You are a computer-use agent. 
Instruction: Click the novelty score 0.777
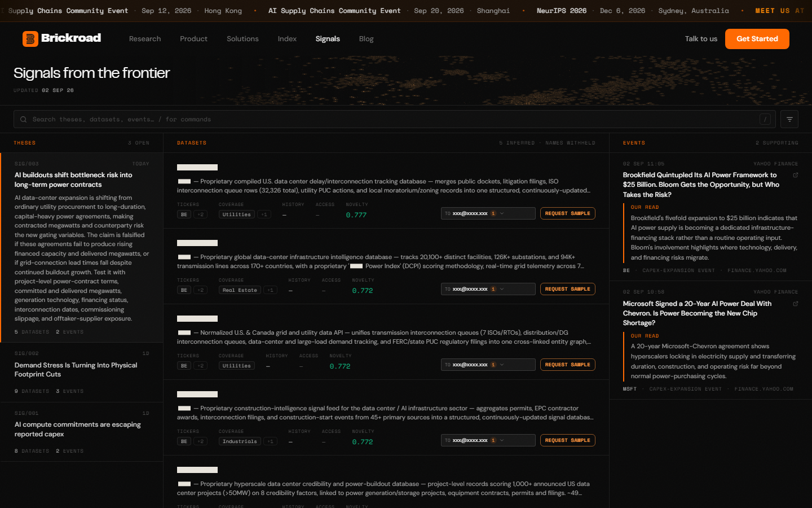[356, 215]
